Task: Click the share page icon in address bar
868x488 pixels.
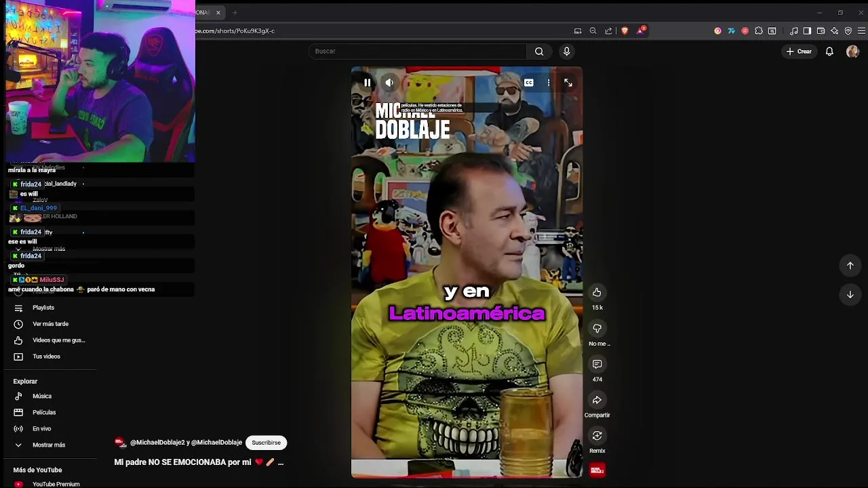Action: pyautogui.click(x=608, y=30)
